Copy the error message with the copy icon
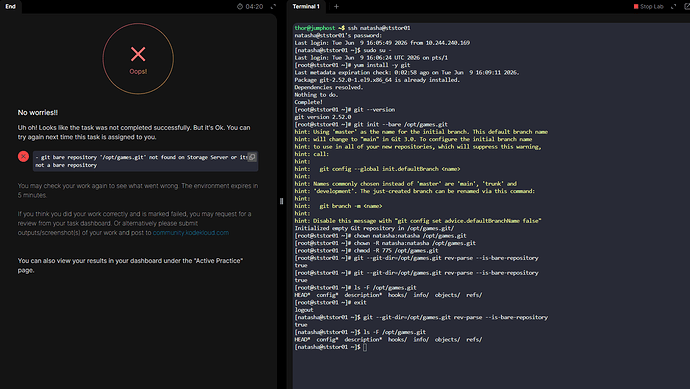 click(x=252, y=157)
